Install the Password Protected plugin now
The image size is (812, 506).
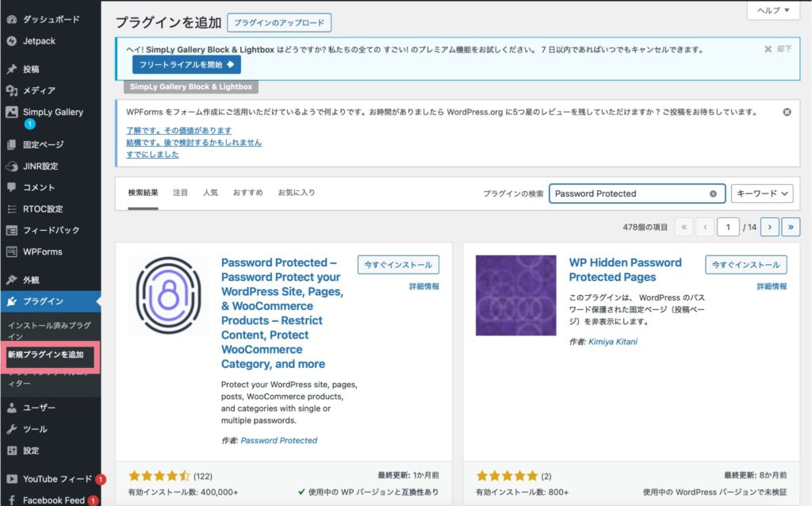coord(398,265)
